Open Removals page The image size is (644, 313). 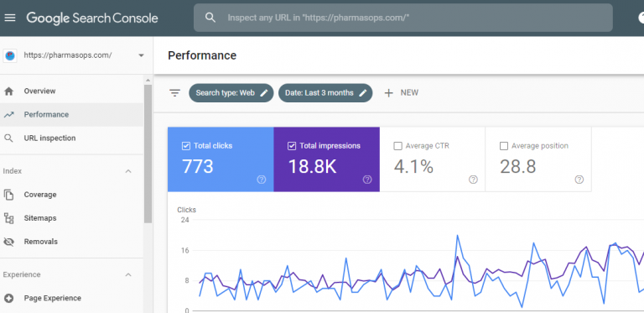pyautogui.click(x=72, y=242)
